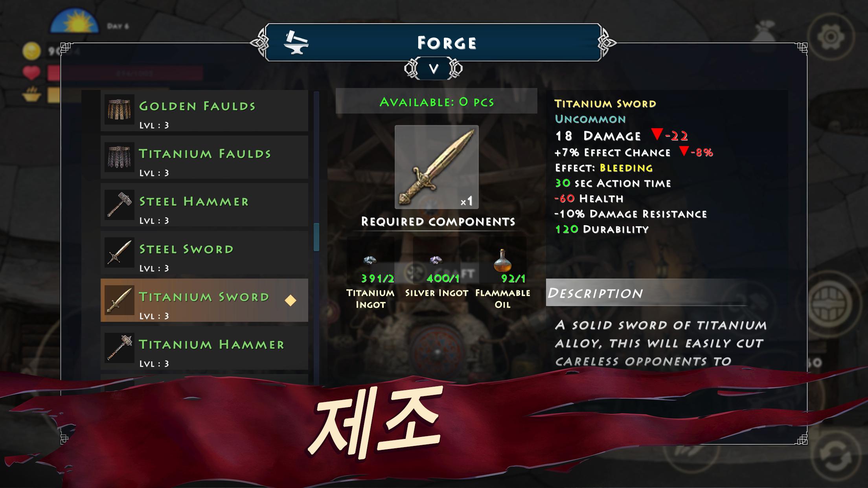The image size is (868, 488).
Task: Click the Available: 0 pcs bar
Action: click(436, 101)
